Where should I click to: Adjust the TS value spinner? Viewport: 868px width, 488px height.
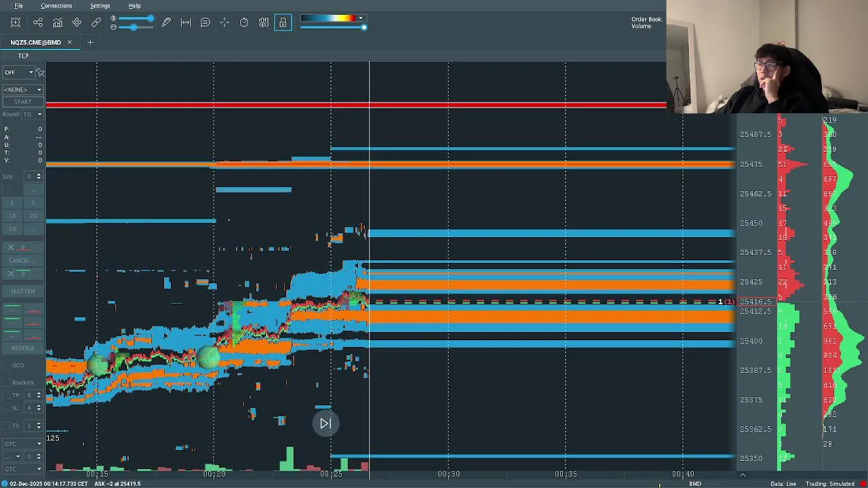click(33, 426)
